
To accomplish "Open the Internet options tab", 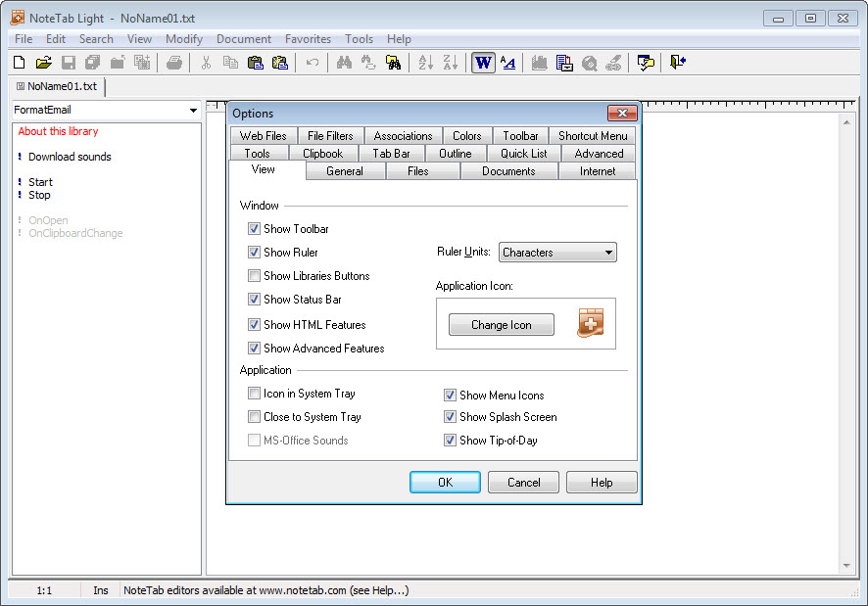I will click(598, 171).
